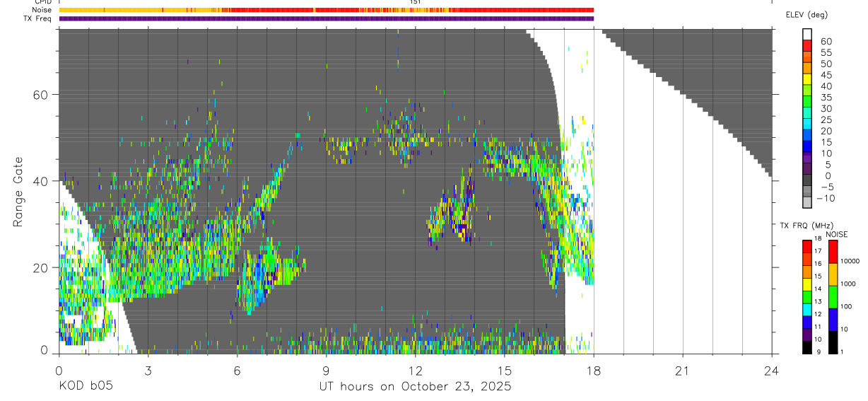Click the yellow segment of NOISE legend bar
The image size is (868, 401).
pos(833,274)
